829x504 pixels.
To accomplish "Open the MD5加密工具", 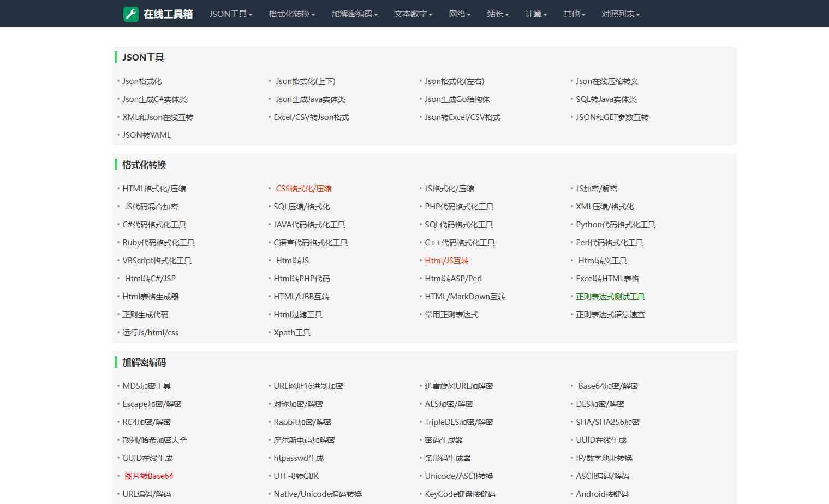I will tap(147, 386).
